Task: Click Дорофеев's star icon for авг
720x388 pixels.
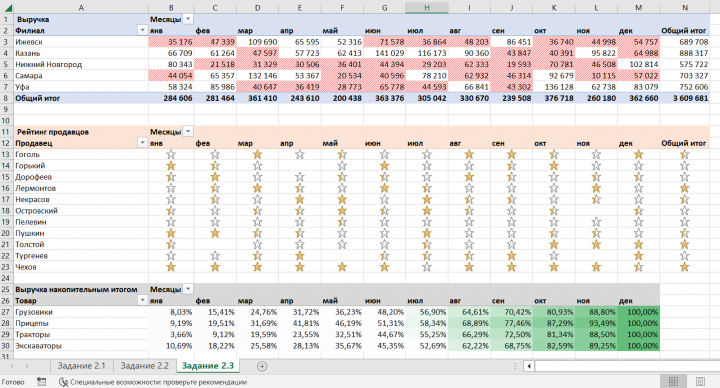Action: coord(469,177)
